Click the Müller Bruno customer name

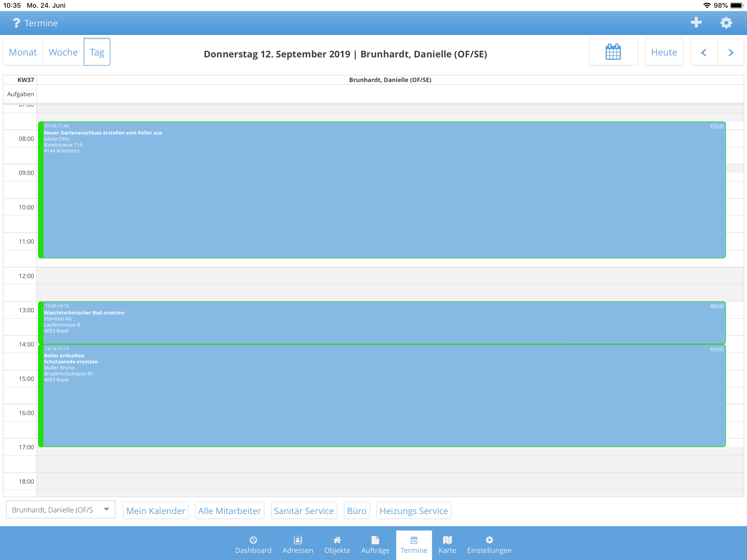pyautogui.click(x=59, y=368)
